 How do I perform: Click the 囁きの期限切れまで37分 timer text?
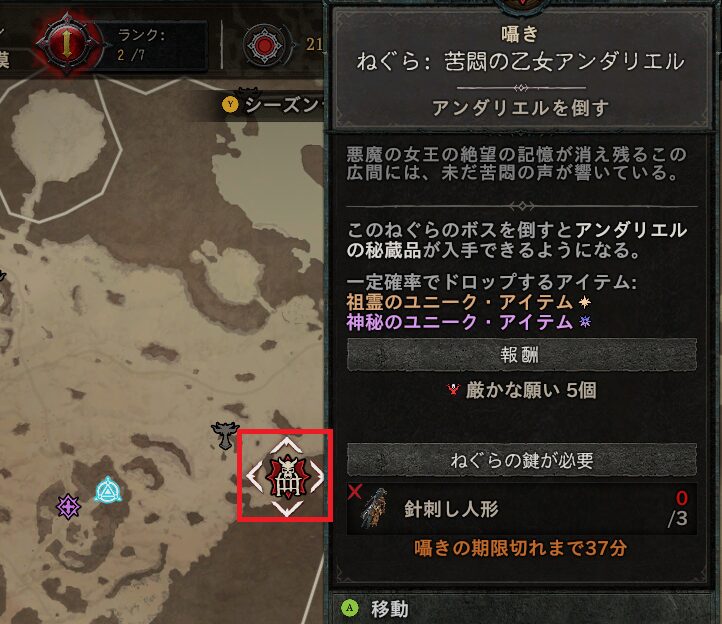point(520,548)
